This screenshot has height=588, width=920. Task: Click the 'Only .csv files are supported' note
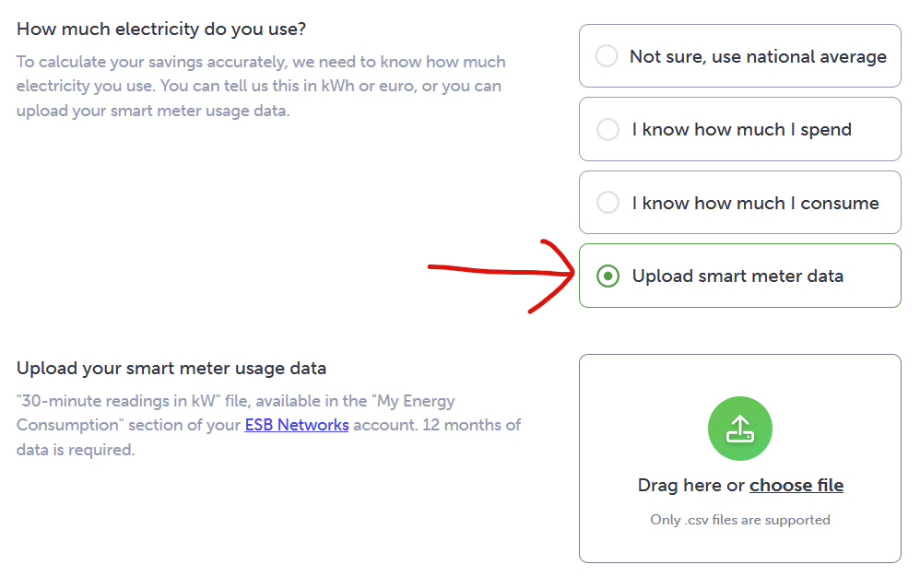pyautogui.click(x=740, y=520)
